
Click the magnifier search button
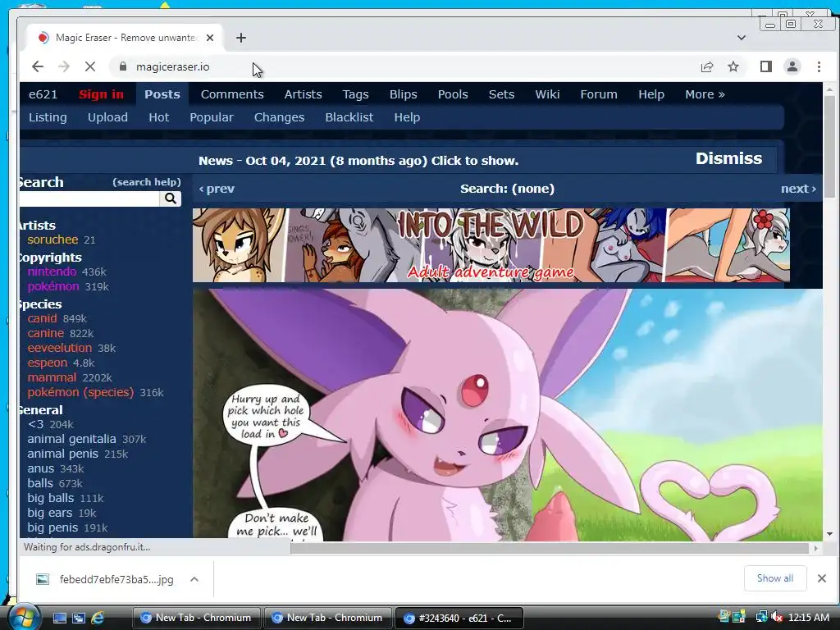(x=171, y=199)
